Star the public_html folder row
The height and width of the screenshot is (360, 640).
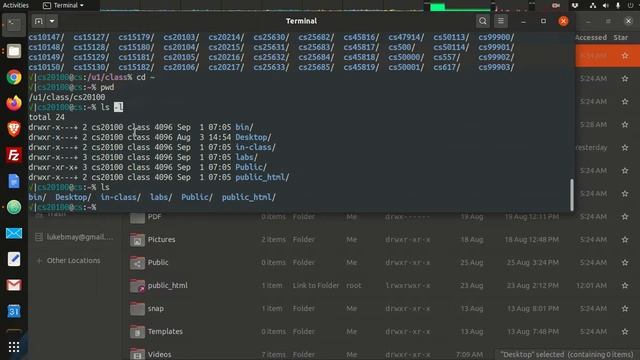625,285
